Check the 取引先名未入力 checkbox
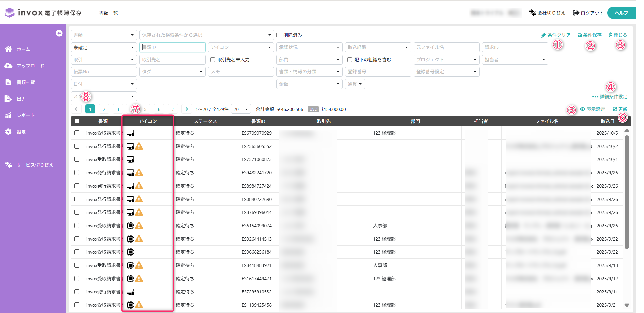The height and width of the screenshot is (313, 644). (x=213, y=60)
